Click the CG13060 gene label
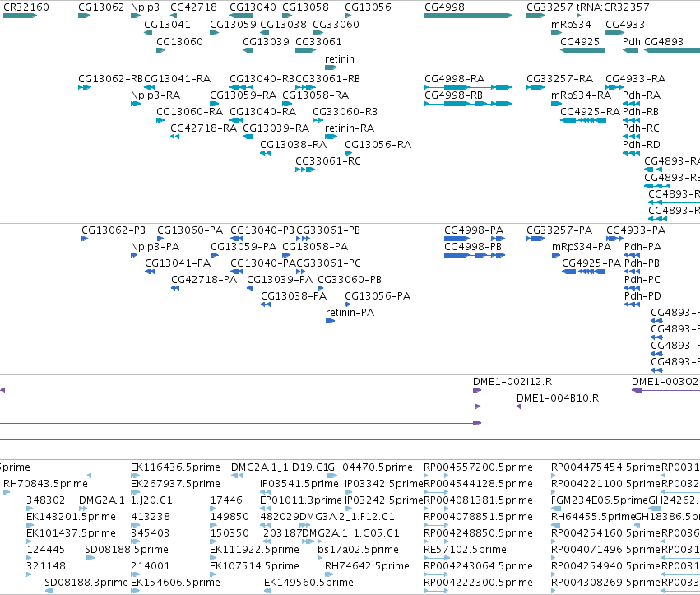The image size is (700, 595). 179,41
